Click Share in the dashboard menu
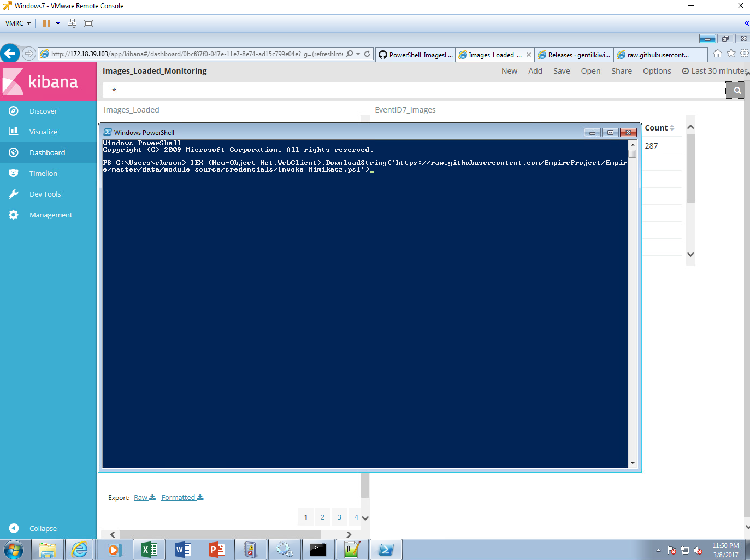 [x=622, y=71]
